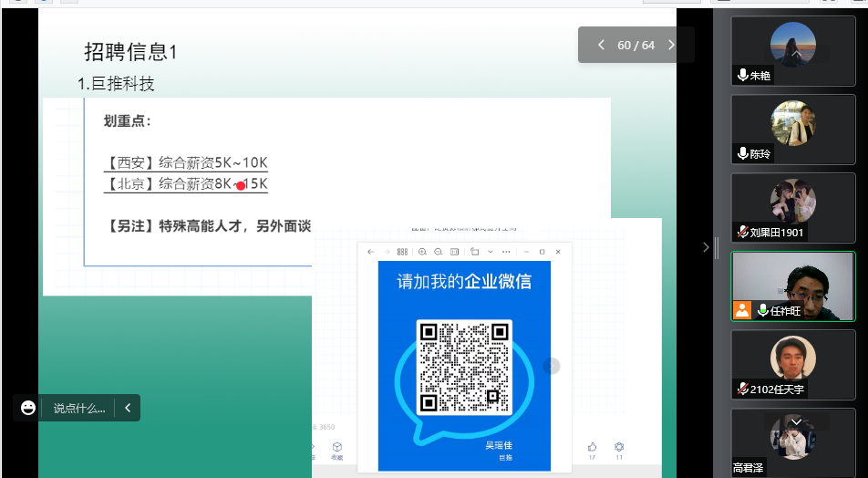The height and width of the screenshot is (478, 868).
Task: Zoom in on the QR image
Action: click(422, 251)
